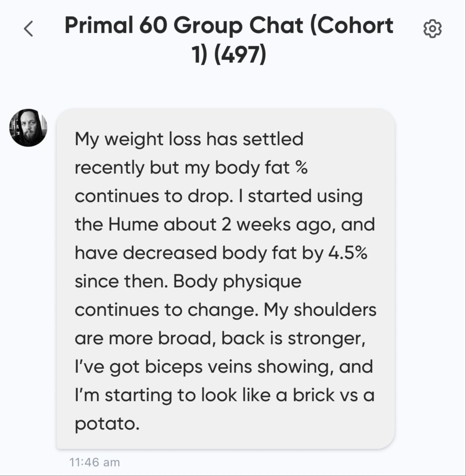
Task: Select the weight loss message bubble
Action: tap(225, 278)
